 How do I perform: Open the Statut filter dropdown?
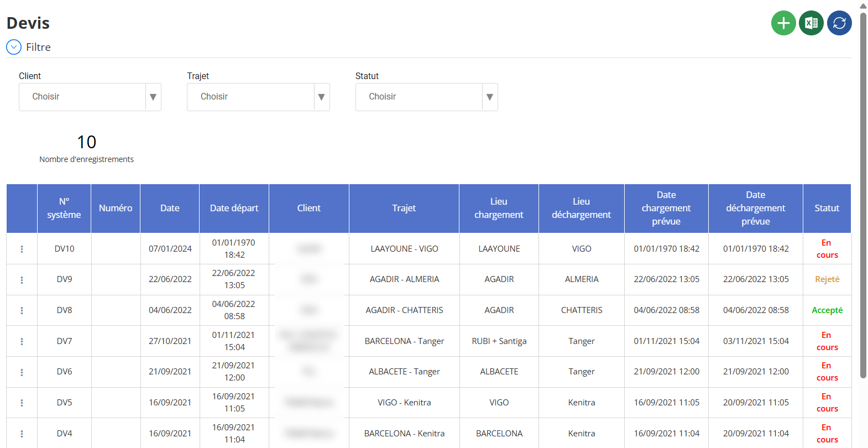point(427,97)
